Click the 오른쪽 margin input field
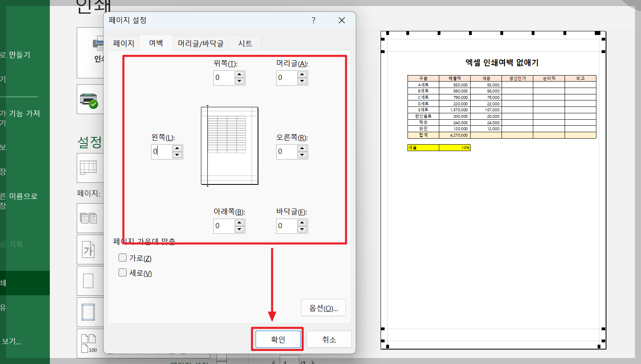Viewport: 641px width, 364px height. pos(287,152)
